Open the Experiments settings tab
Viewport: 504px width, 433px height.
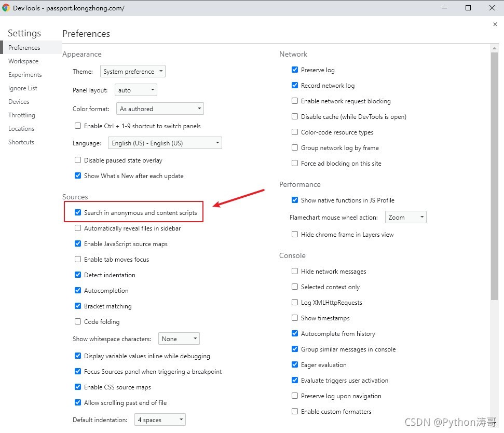(x=25, y=75)
